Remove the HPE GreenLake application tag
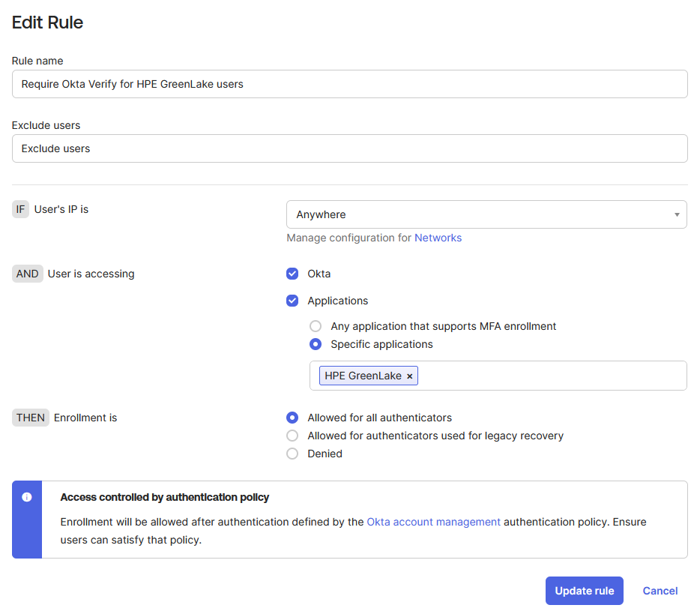The image size is (700, 614). pos(410,376)
